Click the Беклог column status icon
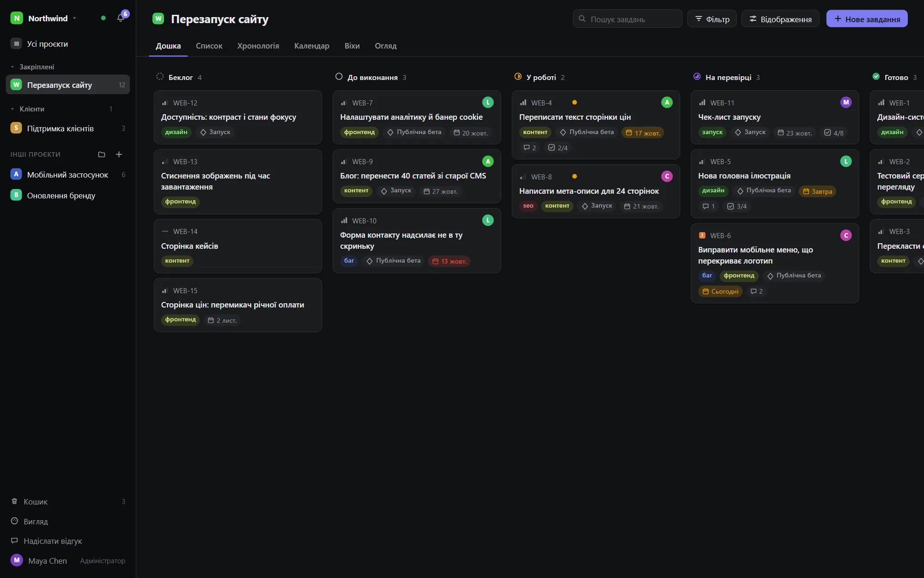Viewport: 924px width, 578px height. 160,77
